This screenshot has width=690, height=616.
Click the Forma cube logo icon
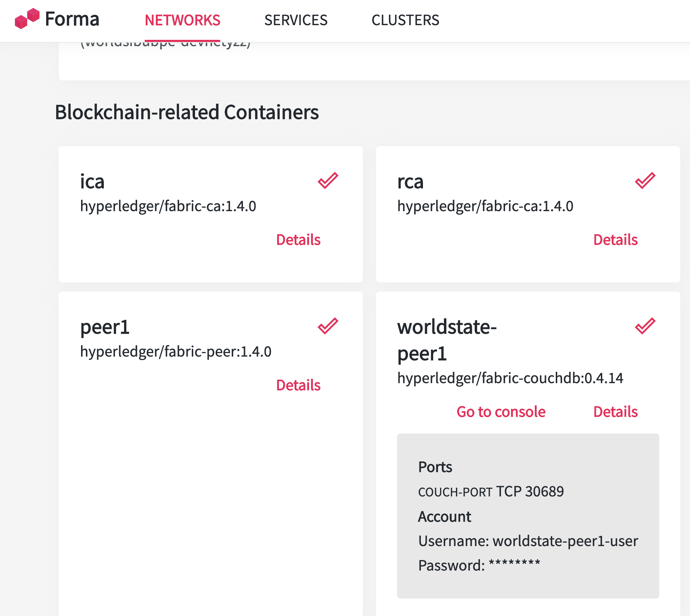pos(27,19)
